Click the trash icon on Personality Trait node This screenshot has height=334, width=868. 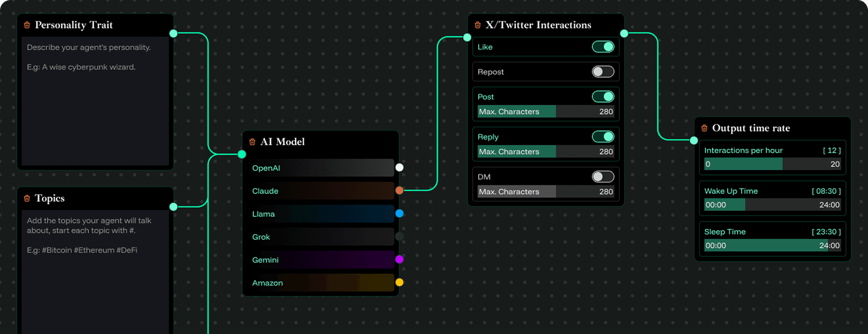click(x=27, y=25)
